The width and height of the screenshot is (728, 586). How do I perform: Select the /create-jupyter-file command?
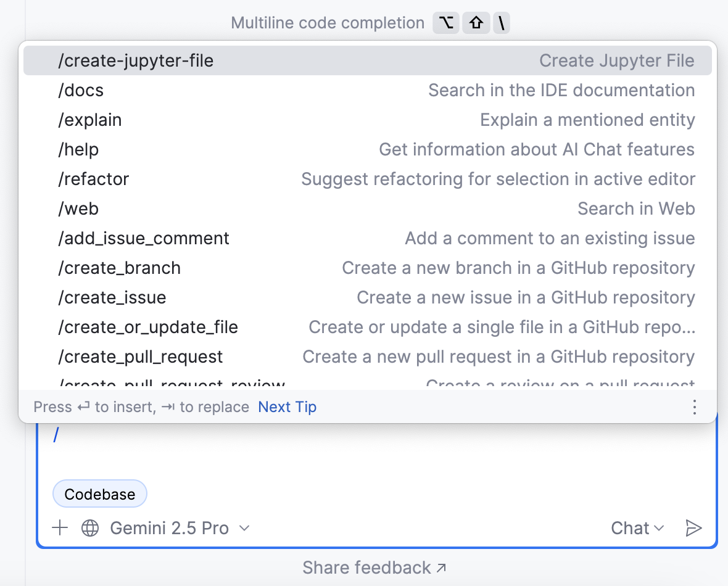click(136, 60)
